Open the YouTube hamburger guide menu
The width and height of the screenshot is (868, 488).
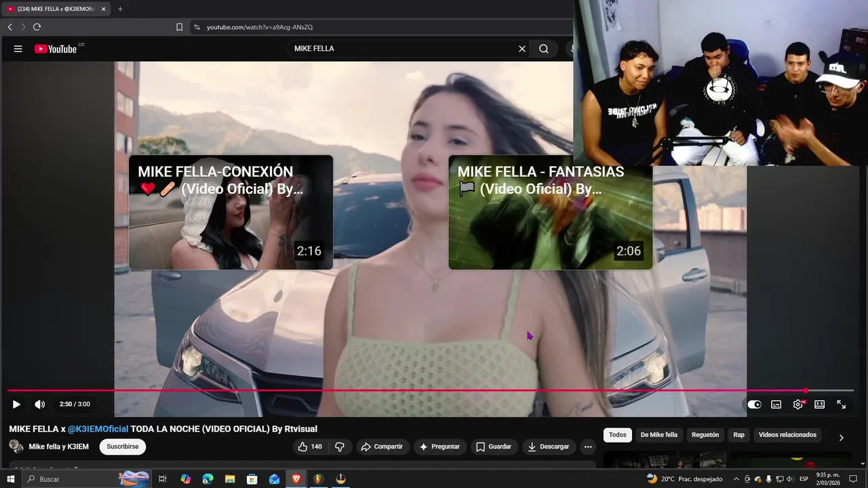[18, 49]
